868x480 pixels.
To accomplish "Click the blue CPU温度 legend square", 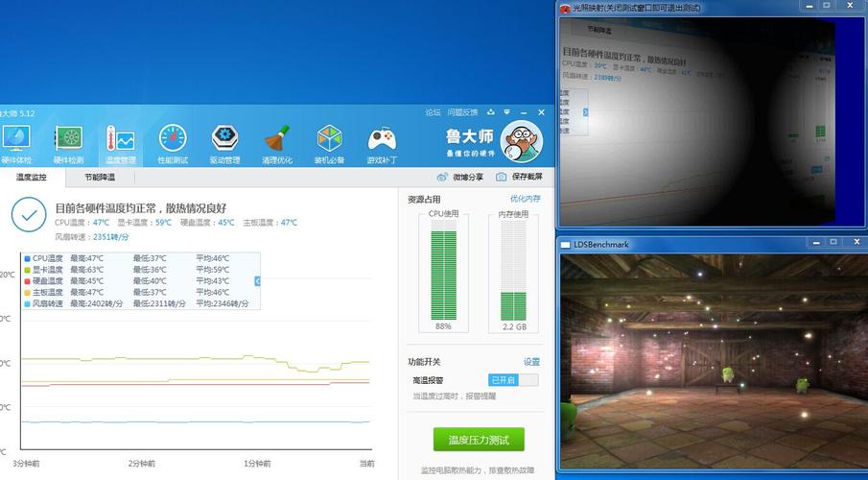I will pyautogui.click(x=27, y=259).
